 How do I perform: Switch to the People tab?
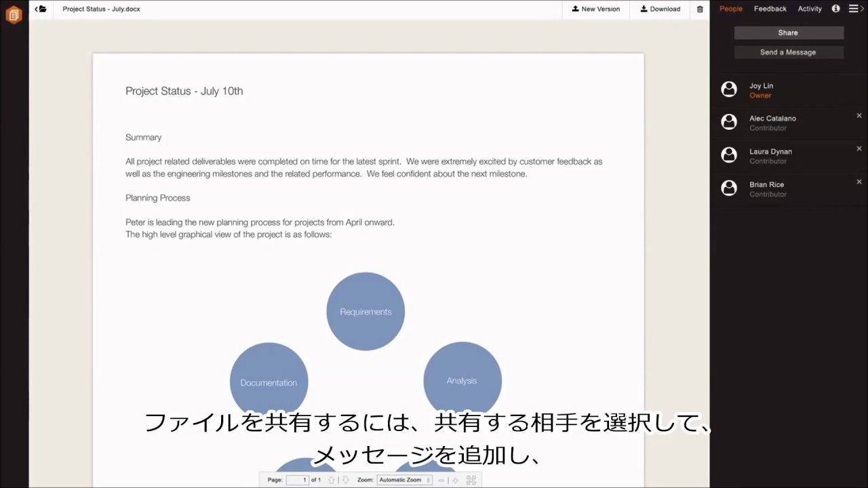point(731,9)
